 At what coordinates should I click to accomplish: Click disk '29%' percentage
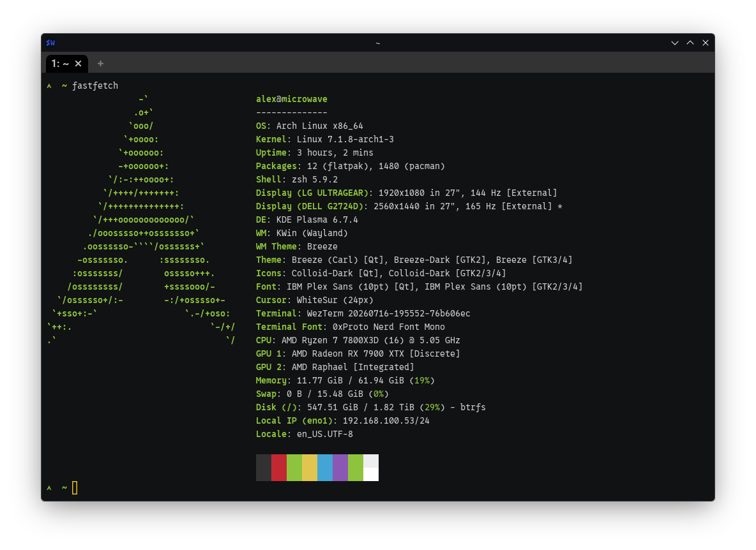point(432,408)
